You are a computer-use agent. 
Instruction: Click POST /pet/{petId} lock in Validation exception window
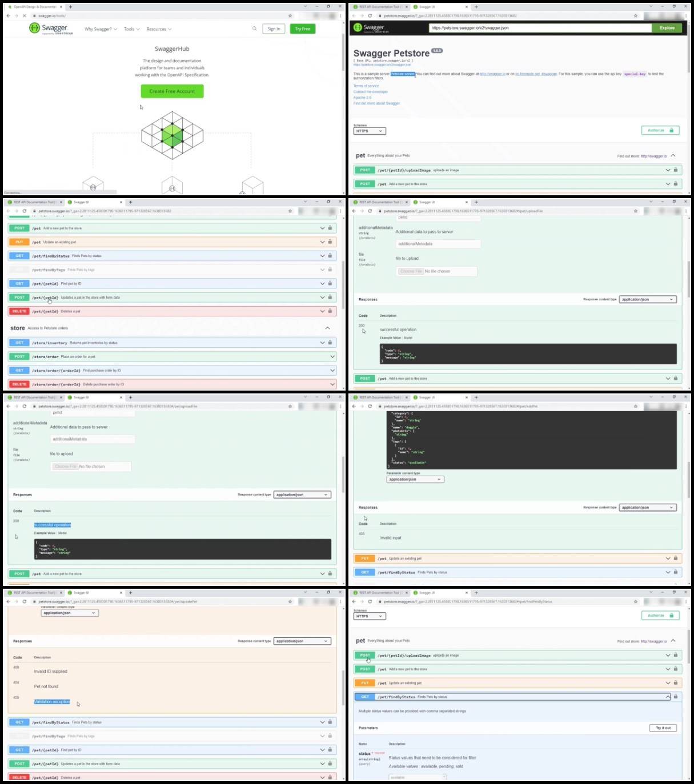point(330,763)
